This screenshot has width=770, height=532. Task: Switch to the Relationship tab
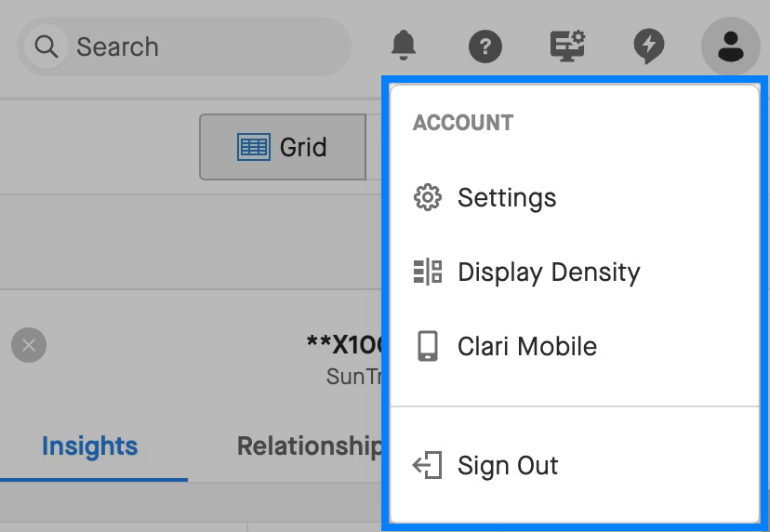(x=309, y=446)
